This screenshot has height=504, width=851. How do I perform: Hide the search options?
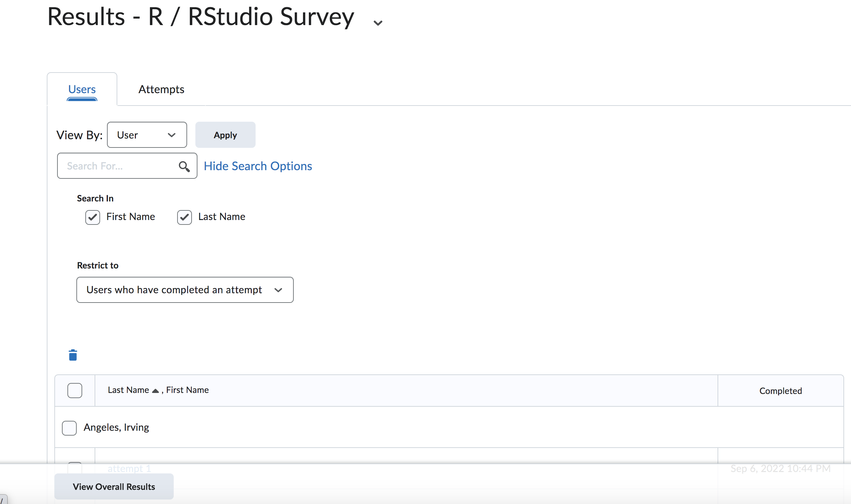coord(258,166)
